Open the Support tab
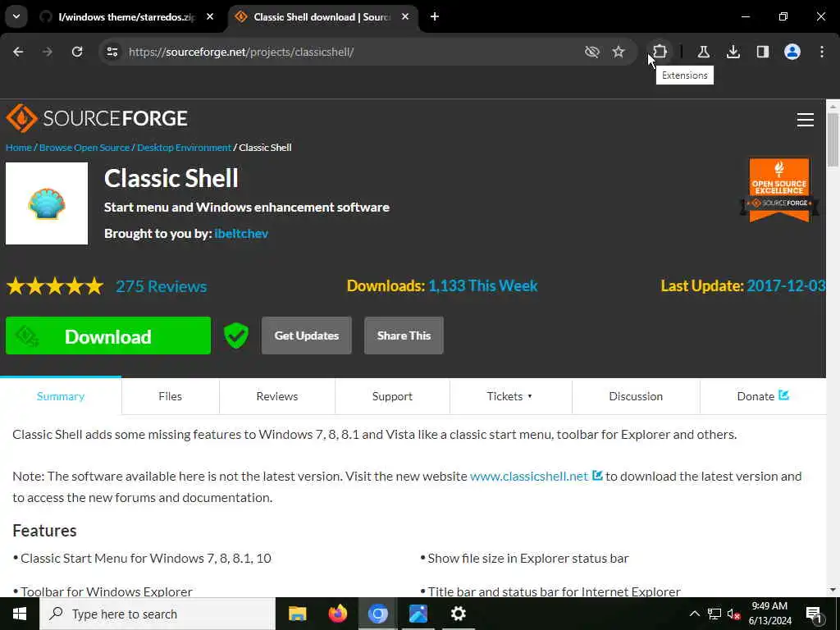 (392, 396)
